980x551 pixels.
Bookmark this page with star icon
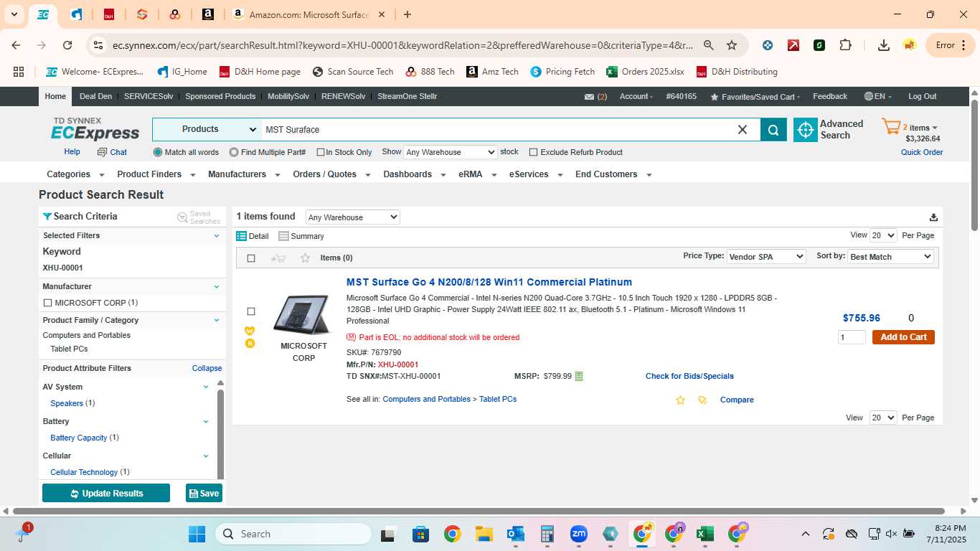point(732,45)
